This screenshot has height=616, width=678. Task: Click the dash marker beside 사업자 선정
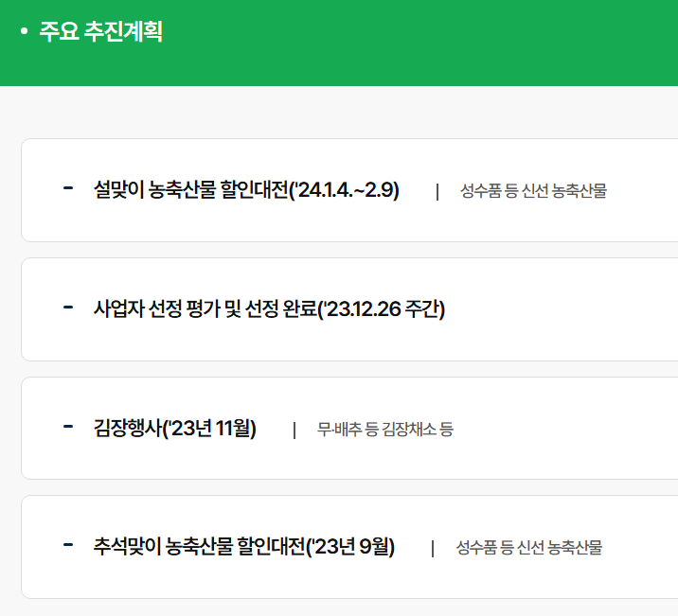tap(68, 308)
